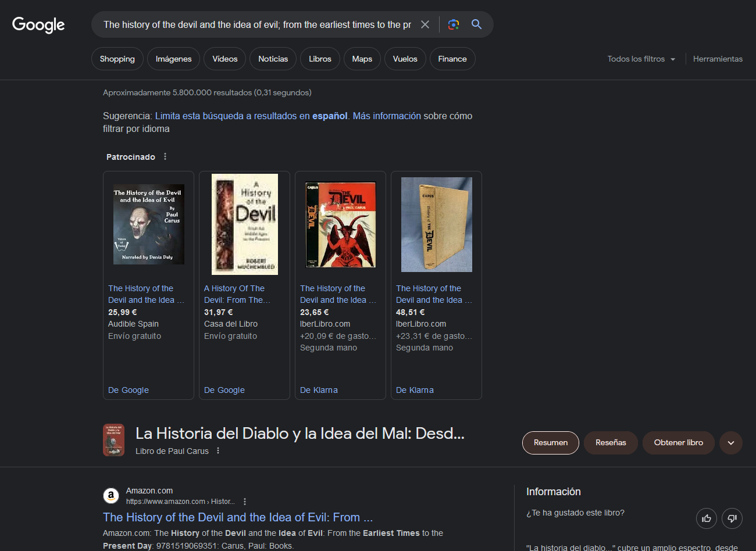Click the Amazon favicon in the result

[x=111, y=496]
